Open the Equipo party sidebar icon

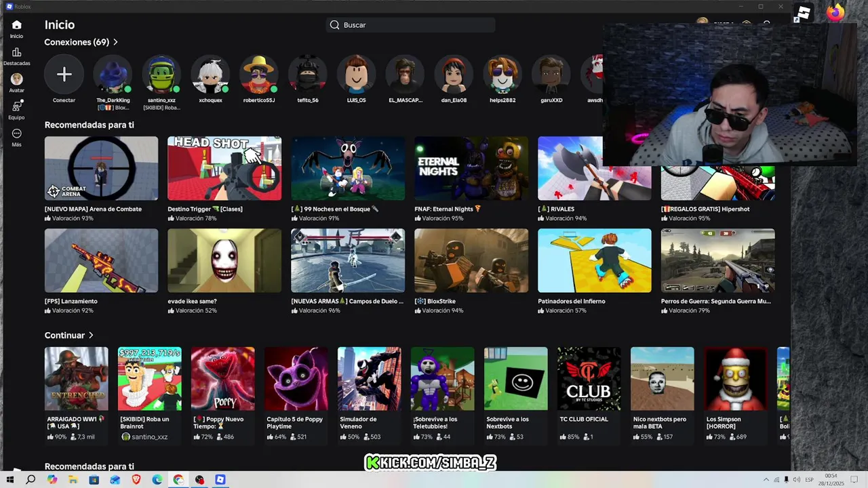pos(16,106)
